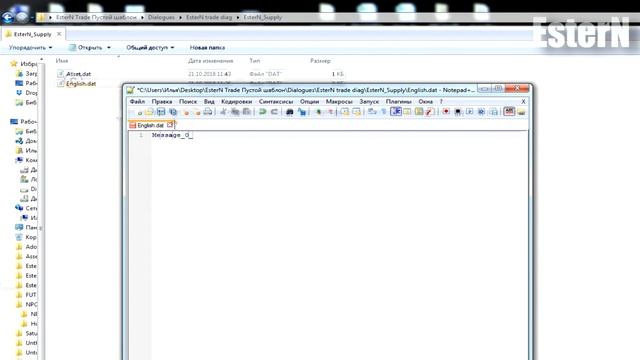The width and height of the screenshot is (640, 360).
Task: Toggle word wrap in the Notepad++ toolbar
Action: pyautogui.click(x=372, y=111)
